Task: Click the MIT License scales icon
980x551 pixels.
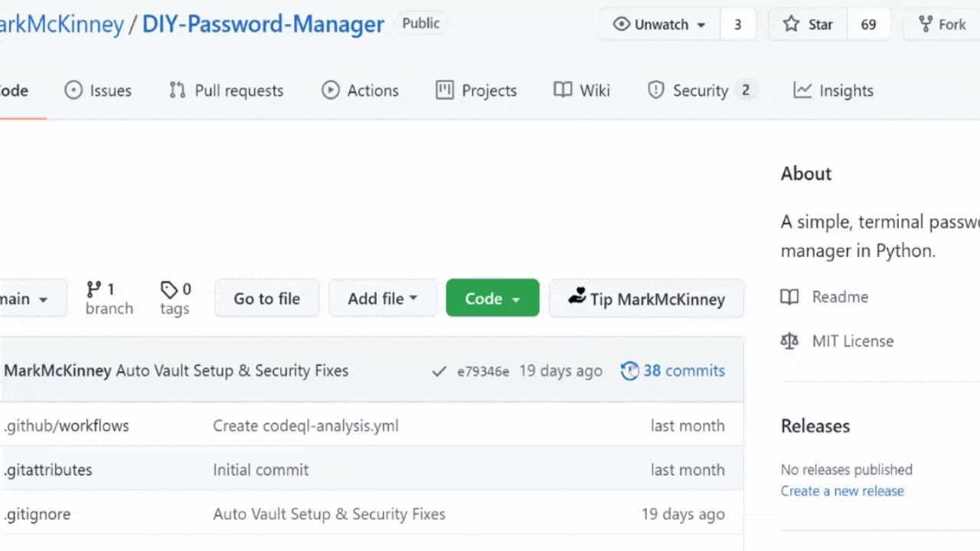Action: [789, 341]
